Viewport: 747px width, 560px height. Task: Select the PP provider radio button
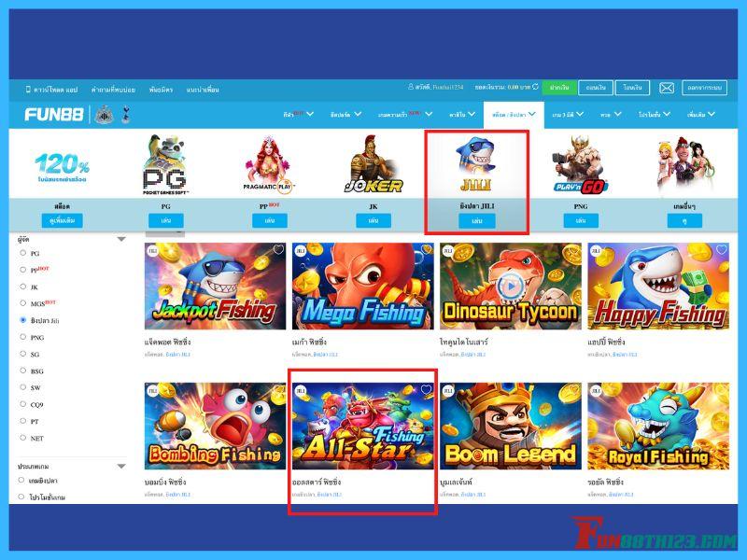(x=22, y=270)
